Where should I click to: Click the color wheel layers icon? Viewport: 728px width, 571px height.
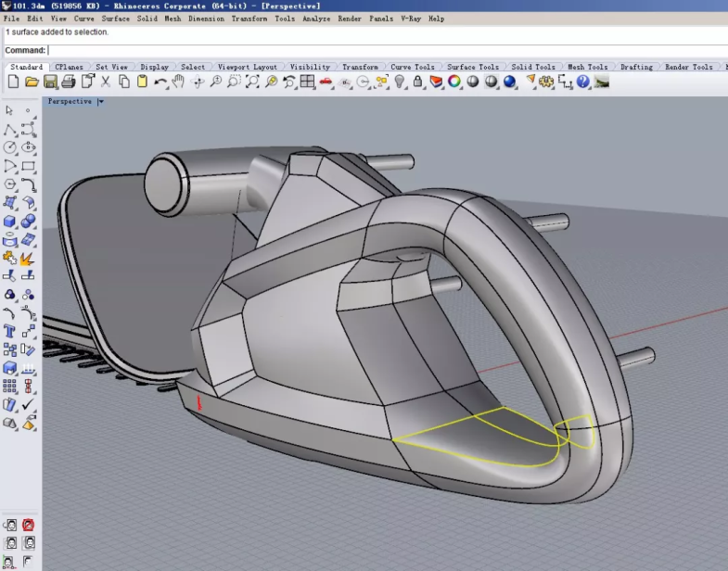[x=454, y=82]
